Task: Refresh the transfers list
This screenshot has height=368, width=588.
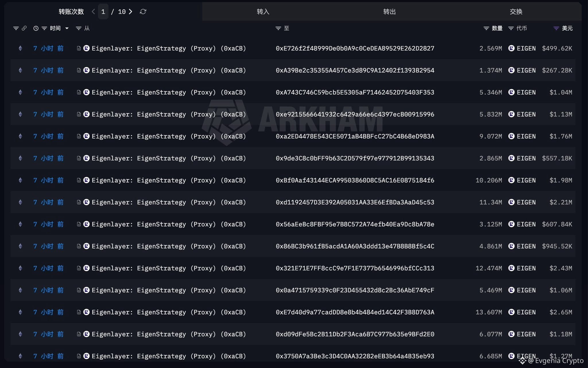Action: pos(143,11)
